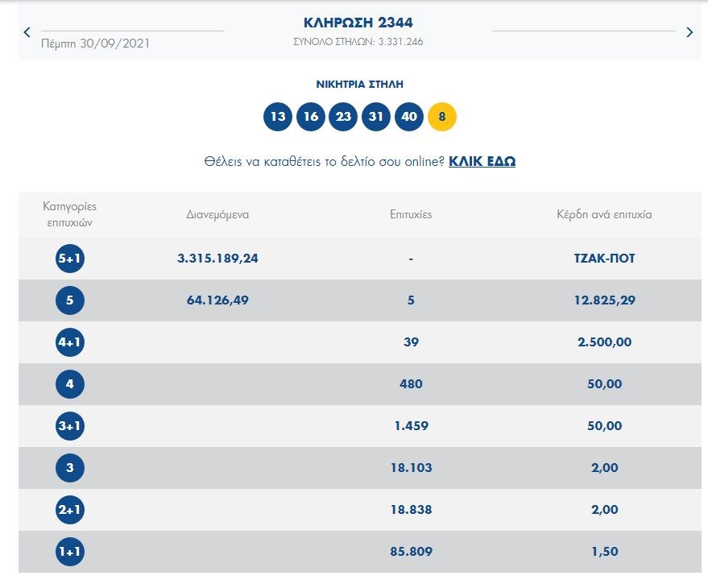Click the 5+1 category badge
The image size is (708, 588).
click(69, 259)
